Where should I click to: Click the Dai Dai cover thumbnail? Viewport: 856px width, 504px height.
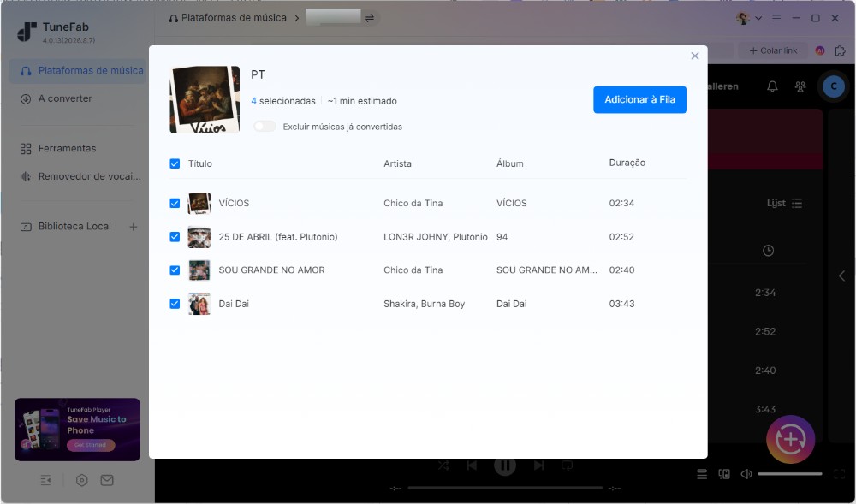[x=199, y=304]
